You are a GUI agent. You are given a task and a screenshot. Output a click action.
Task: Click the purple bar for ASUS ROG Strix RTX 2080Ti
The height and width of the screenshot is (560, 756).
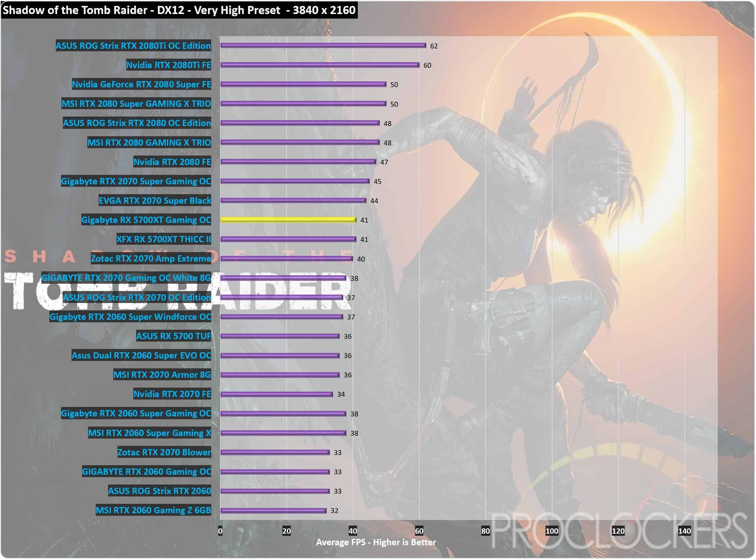[323, 46]
